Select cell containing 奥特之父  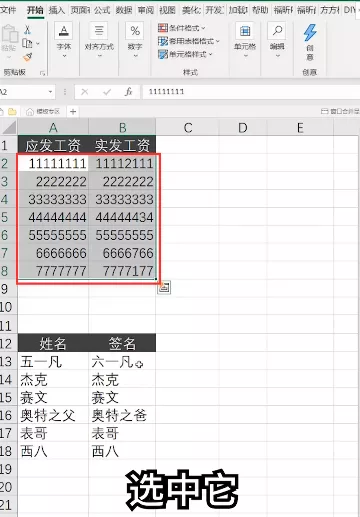(53, 415)
